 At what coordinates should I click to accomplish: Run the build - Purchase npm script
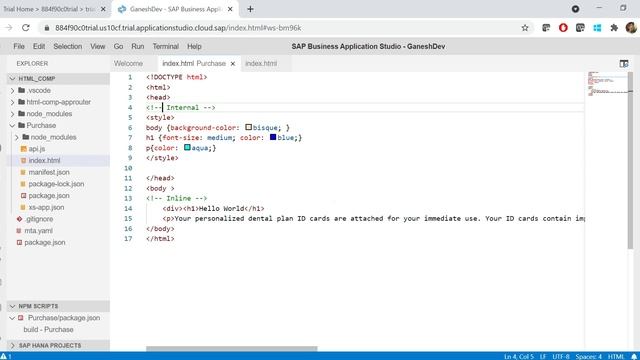(x=48, y=329)
